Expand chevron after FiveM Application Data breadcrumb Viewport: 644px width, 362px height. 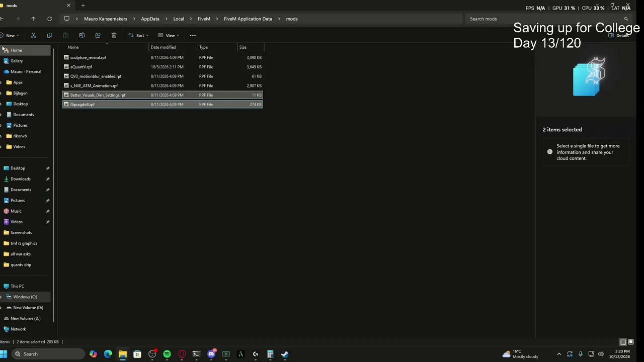pos(279,19)
